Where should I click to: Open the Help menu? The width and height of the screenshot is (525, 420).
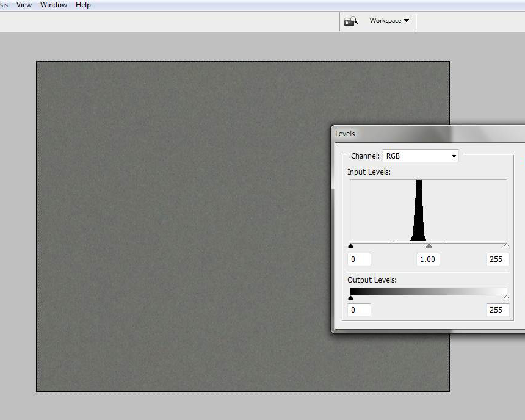pyautogui.click(x=83, y=5)
